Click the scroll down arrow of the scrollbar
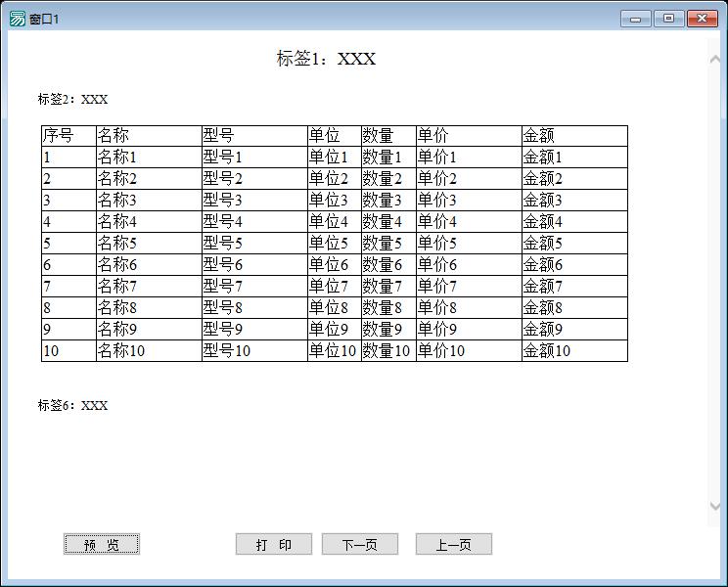Image resolution: width=728 pixels, height=587 pixels. [715, 506]
